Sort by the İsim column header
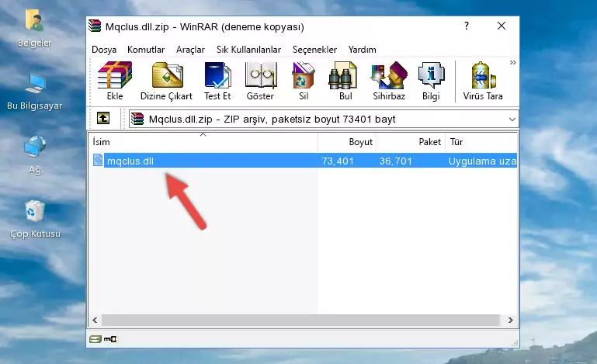The width and height of the screenshot is (597, 364). 203,142
